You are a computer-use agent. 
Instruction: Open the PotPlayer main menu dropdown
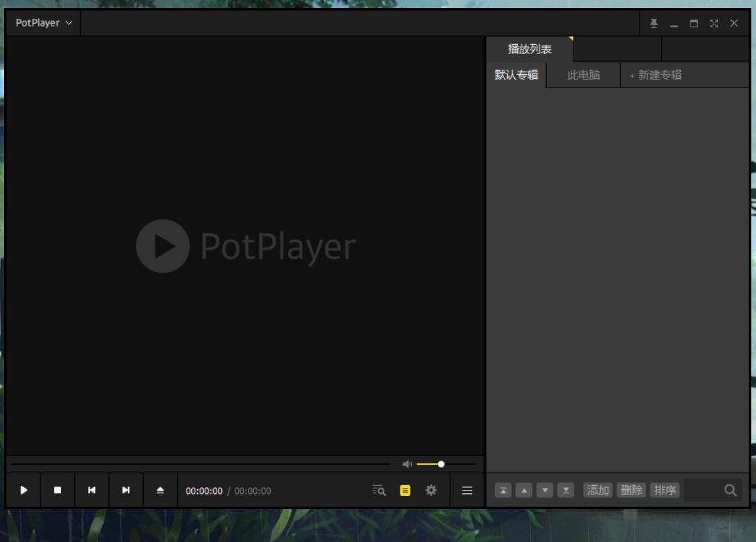pos(43,23)
